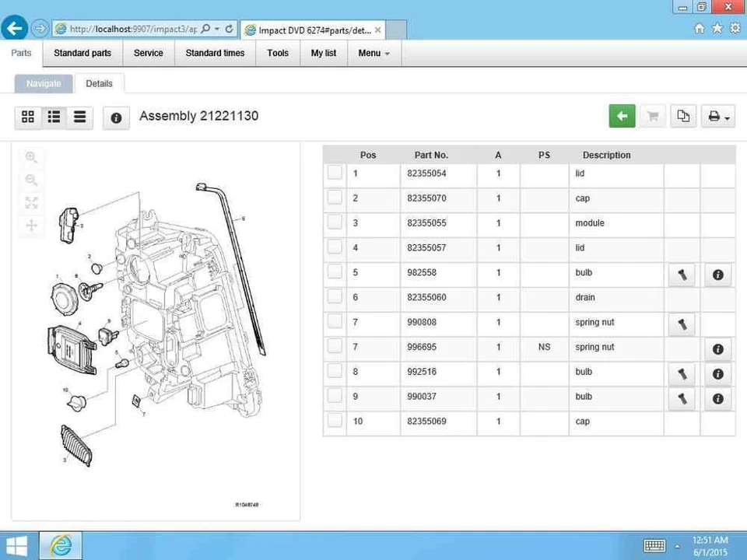Zoom out of the parts diagram

31,180
